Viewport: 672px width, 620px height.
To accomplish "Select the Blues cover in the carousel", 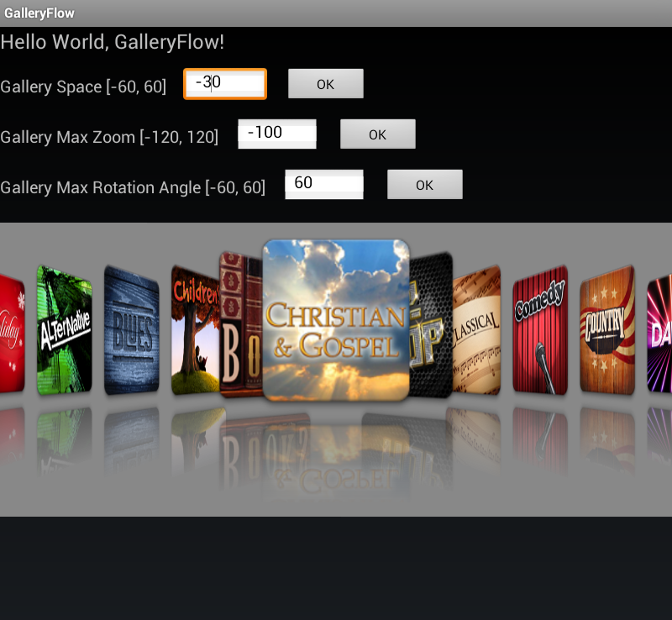I will click(x=131, y=328).
